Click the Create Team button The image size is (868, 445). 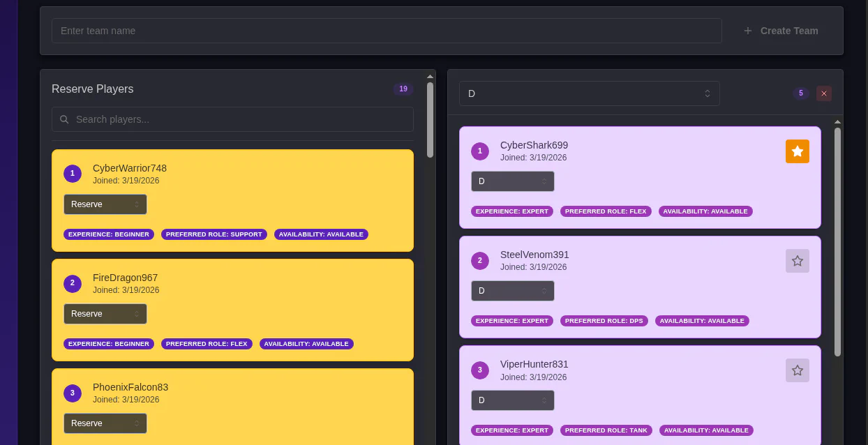[x=781, y=31]
